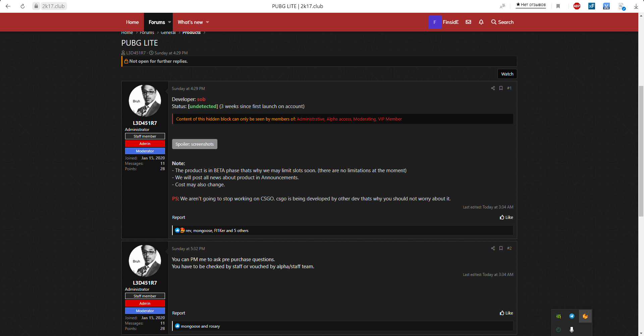Screen dimensions: 644x336
Task: Click the Sunday at 5:32 PM timestamp
Action: [188, 249]
